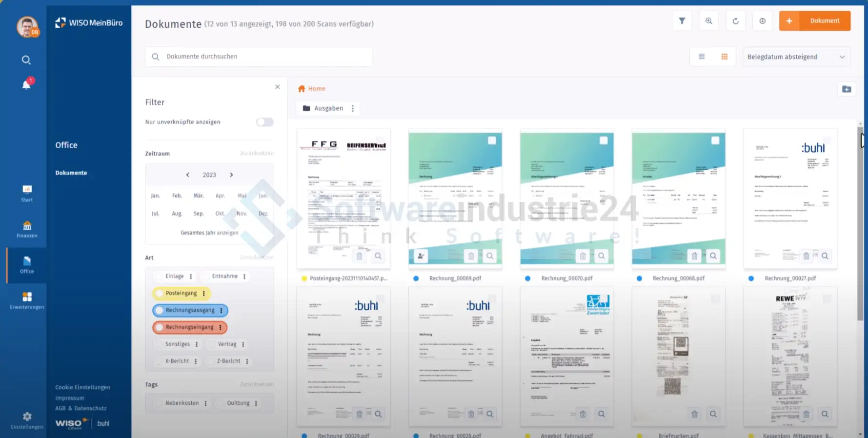This screenshot has width=868, height=438.
Task: Open the Ausgaben folder options menu
Action: point(353,108)
